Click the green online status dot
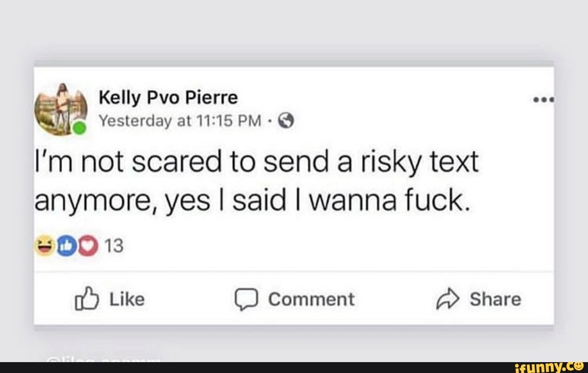Image resolution: width=588 pixels, height=373 pixels. pos(80,127)
